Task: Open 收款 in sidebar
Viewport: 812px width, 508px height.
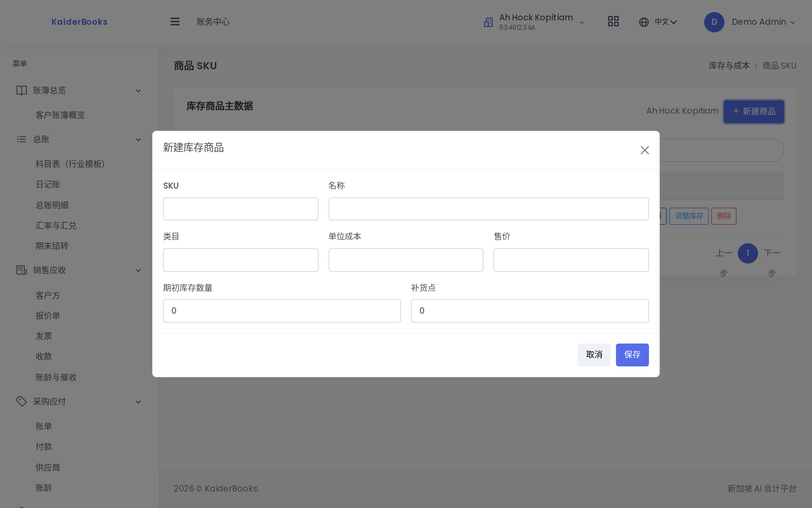Action: pos(44,357)
